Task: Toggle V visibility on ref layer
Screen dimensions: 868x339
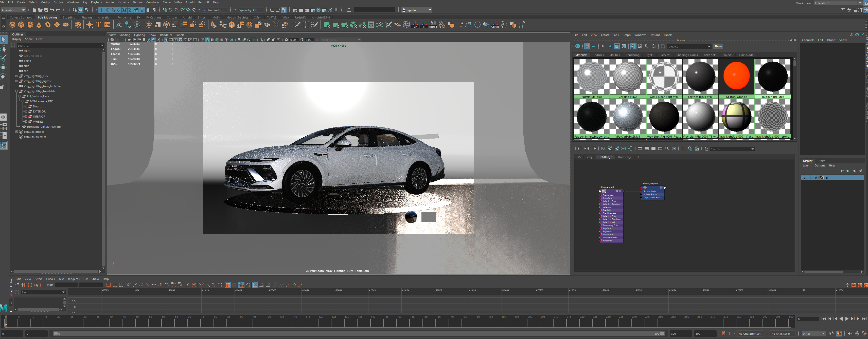Action: point(804,177)
